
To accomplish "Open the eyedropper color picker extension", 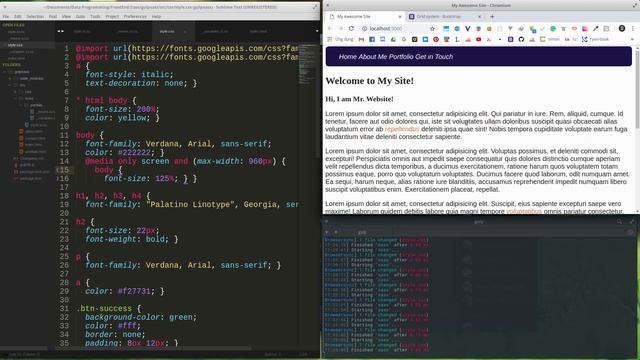I will click(x=596, y=29).
